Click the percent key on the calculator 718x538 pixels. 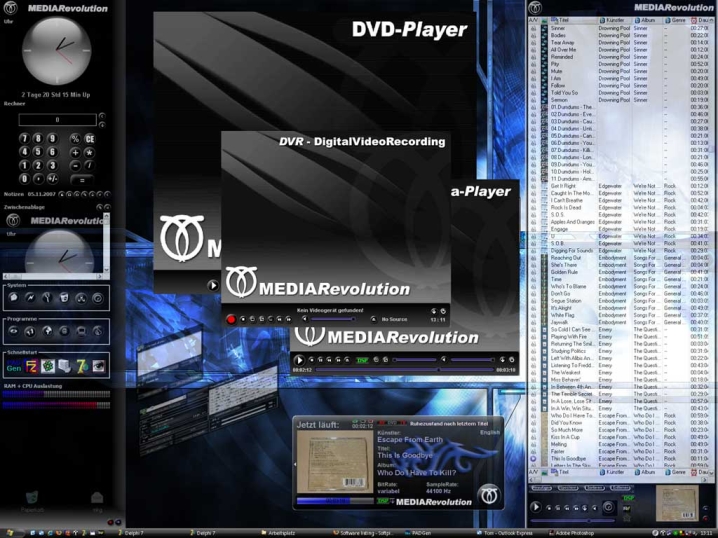click(x=74, y=139)
